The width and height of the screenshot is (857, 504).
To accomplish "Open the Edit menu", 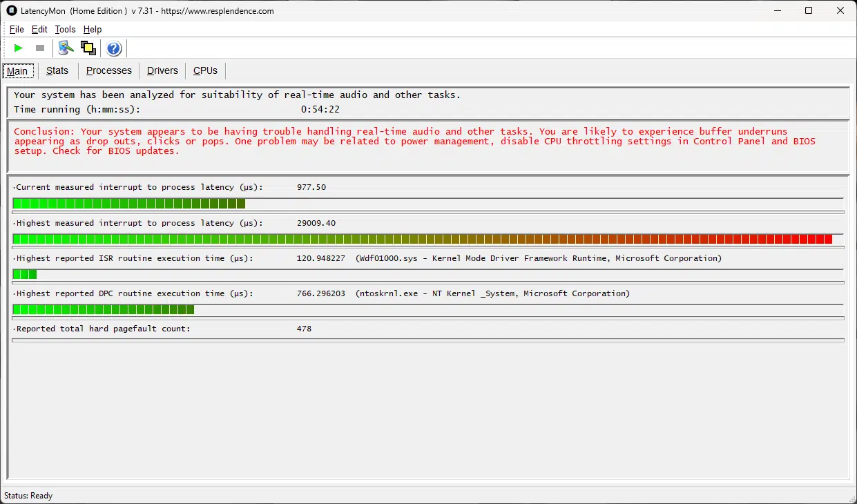I will click(x=39, y=29).
